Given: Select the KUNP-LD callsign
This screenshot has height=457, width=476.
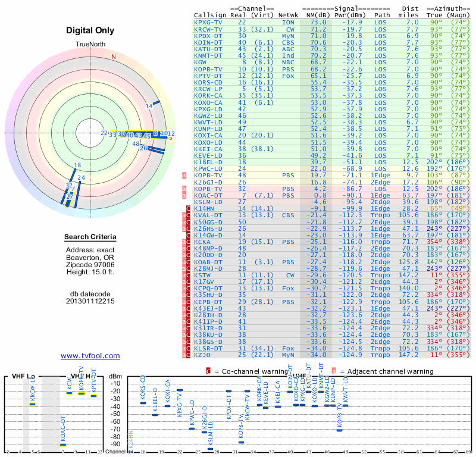Looking at the screenshot, I should tap(208, 129).
